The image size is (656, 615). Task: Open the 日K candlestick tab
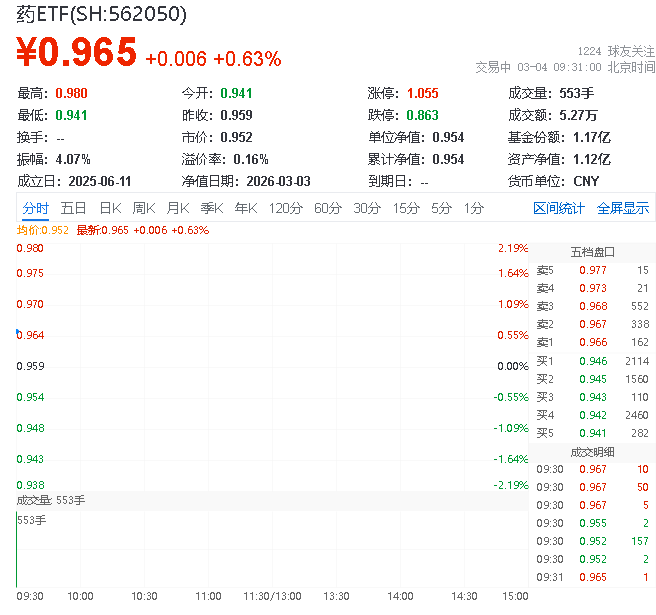(109, 208)
